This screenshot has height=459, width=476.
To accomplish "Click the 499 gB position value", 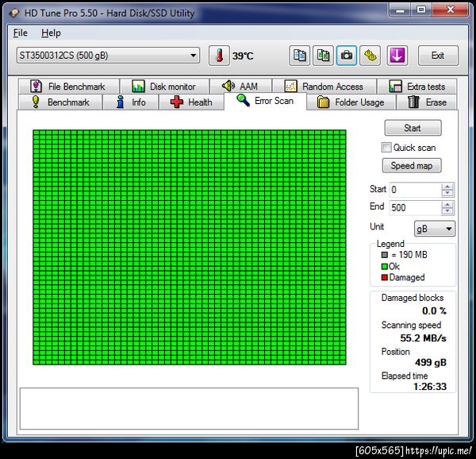I will [431, 362].
